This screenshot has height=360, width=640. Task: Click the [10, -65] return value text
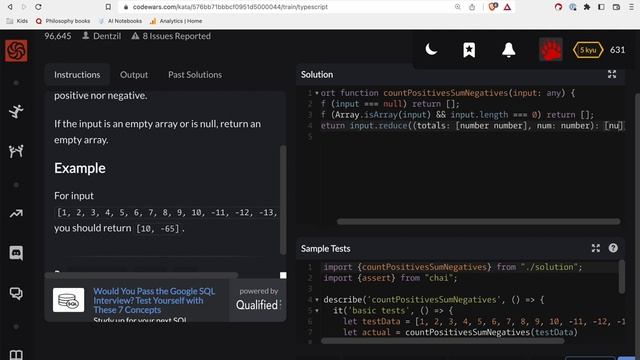click(x=158, y=229)
